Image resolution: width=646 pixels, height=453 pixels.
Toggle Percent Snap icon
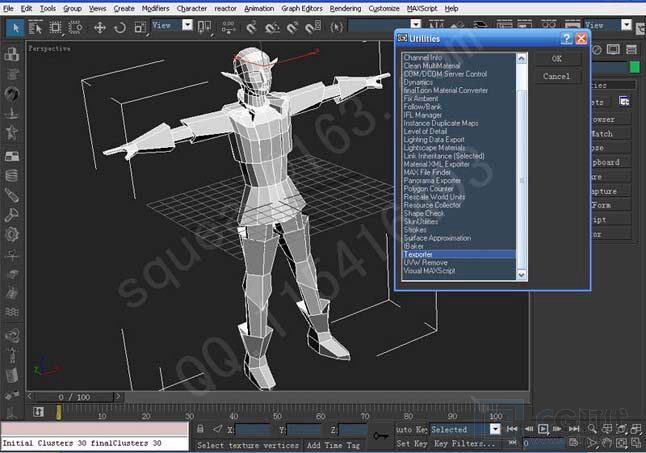293,28
